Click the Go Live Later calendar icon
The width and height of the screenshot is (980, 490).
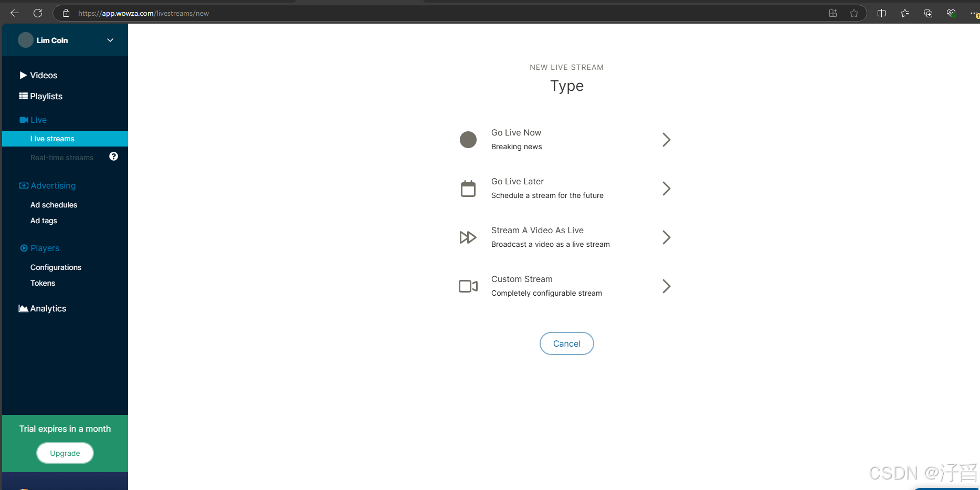point(468,189)
